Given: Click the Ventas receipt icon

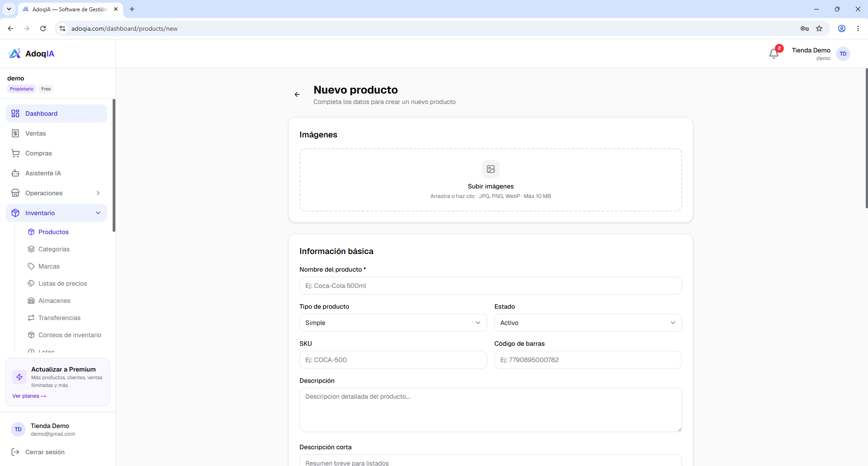Looking at the screenshot, I should [15, 133].
